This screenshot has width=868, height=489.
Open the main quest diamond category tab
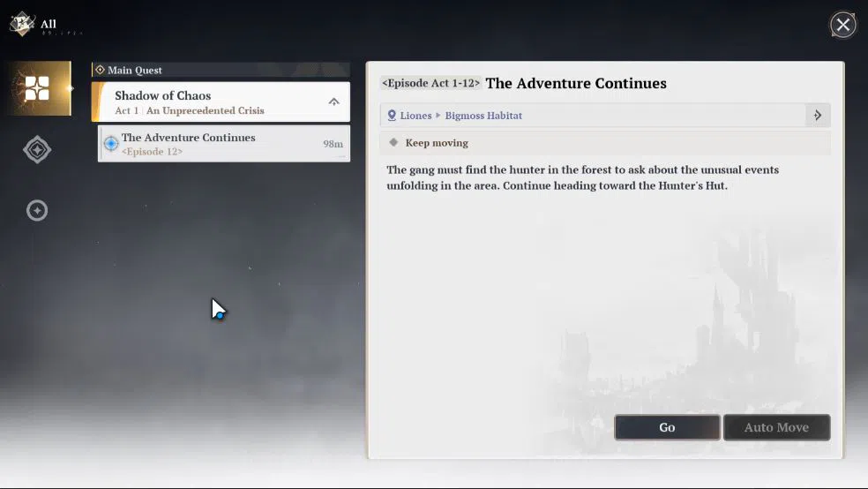(37, 149)
